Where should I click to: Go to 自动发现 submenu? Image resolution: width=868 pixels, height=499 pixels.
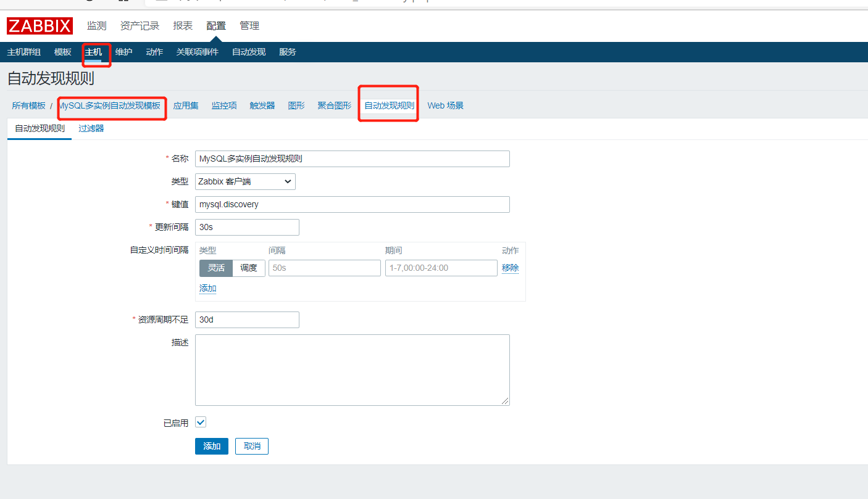coord(249,52)
